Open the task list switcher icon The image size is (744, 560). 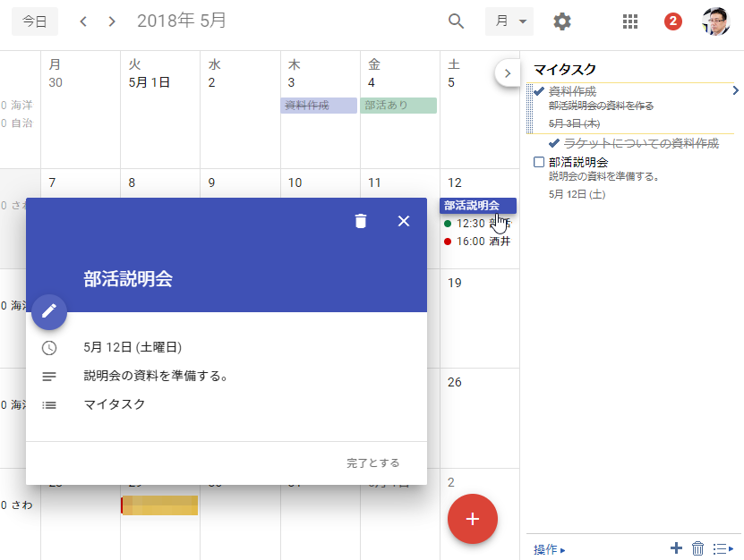(x=724, y=548)
